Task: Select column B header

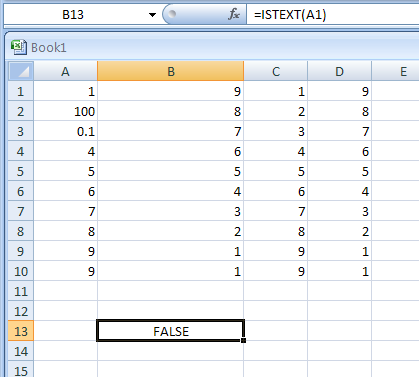Action: (x=171, y=71)
